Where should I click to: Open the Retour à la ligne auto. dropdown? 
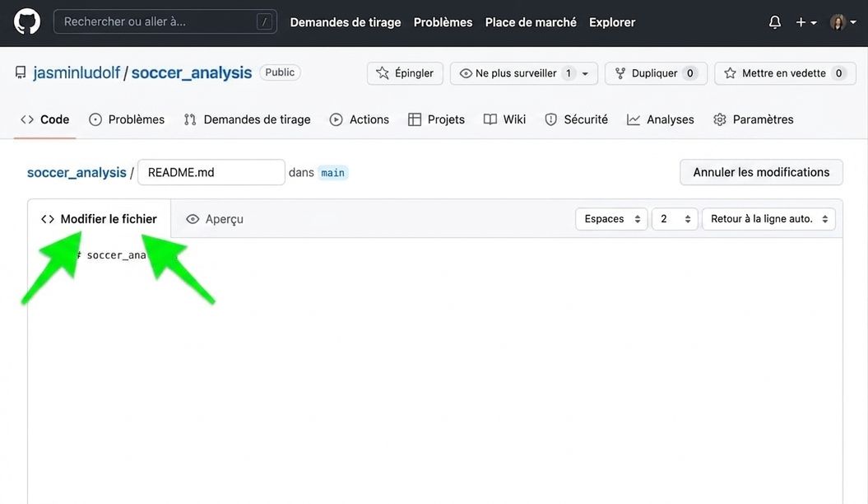(768, 219)
